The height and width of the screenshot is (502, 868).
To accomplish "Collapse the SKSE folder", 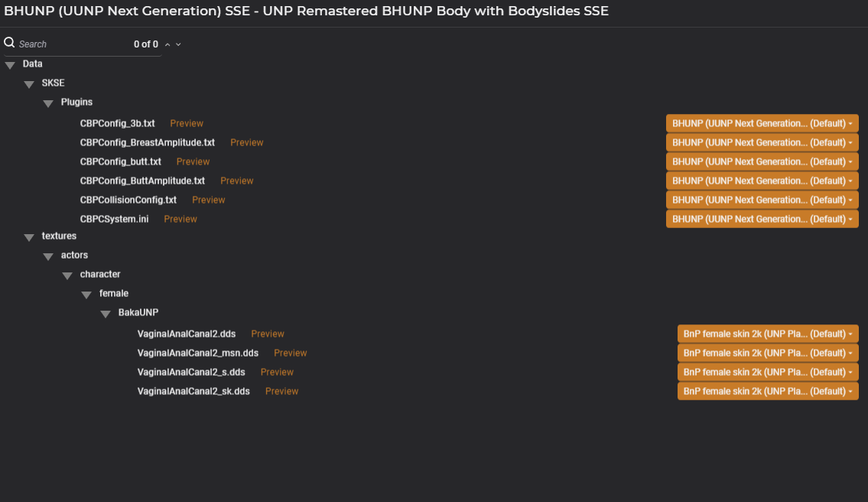I will click(29, 84).
